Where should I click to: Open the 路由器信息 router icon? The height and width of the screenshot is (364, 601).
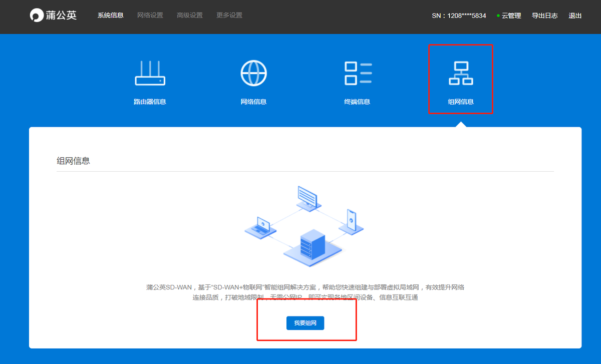coord(150,73)
